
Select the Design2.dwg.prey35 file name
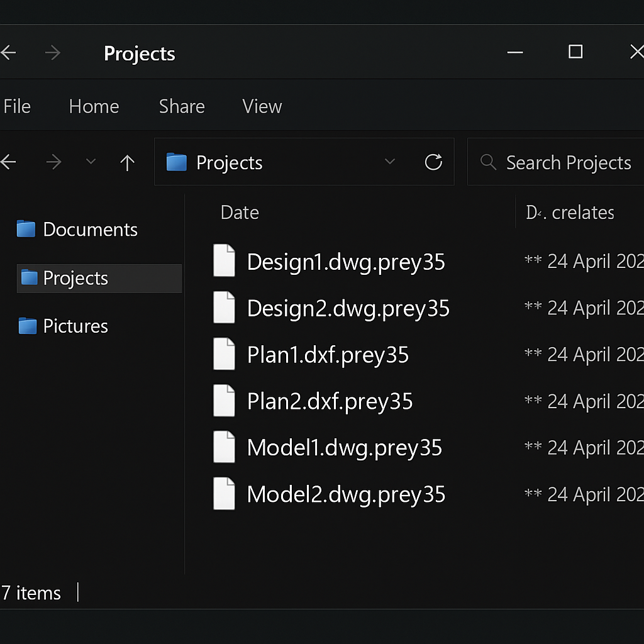click(348, 308)
